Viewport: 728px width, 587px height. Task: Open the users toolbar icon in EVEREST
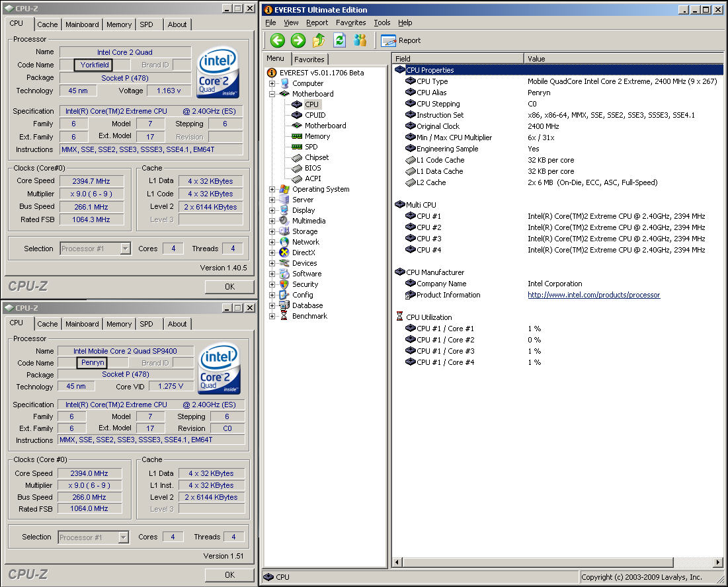click(360, 40)
